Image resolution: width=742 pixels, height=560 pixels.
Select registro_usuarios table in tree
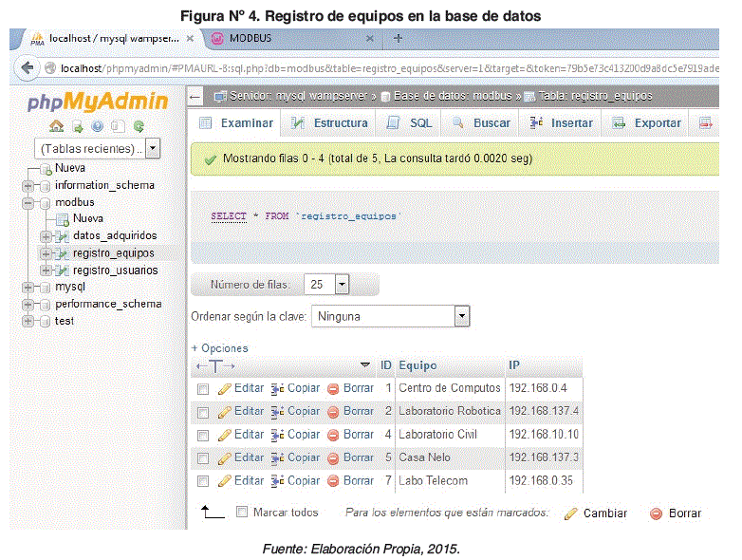coord(115,271)
